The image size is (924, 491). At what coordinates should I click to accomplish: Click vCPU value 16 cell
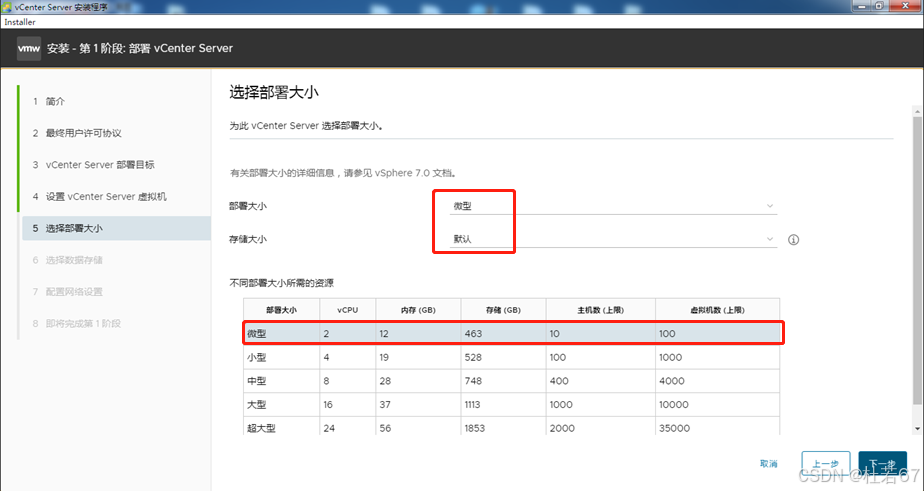(x=348, y=404)
